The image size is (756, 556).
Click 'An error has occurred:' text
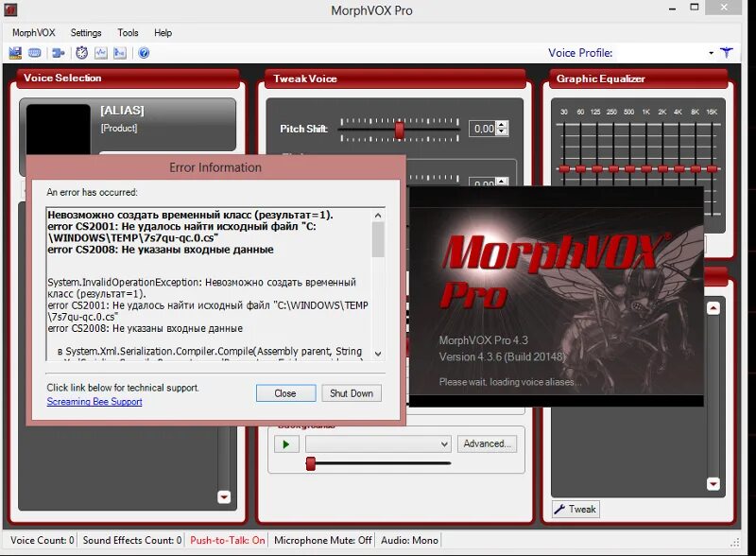tap(92, 192)
